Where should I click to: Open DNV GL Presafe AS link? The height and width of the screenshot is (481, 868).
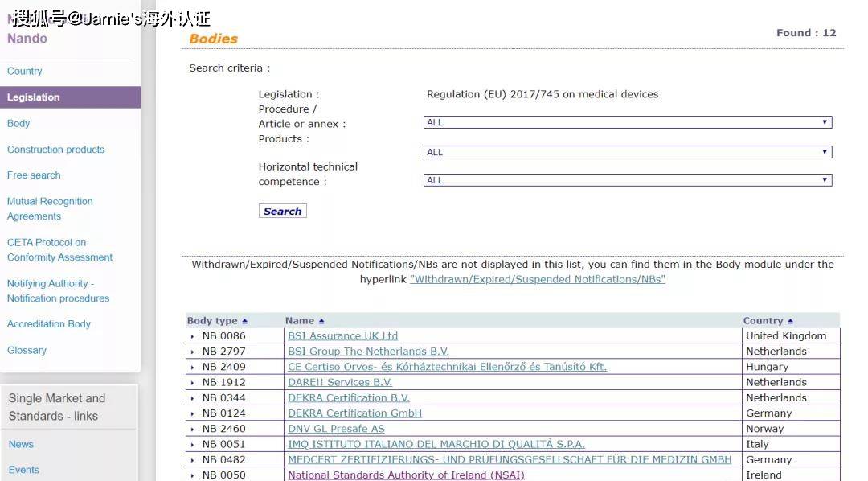336,429
